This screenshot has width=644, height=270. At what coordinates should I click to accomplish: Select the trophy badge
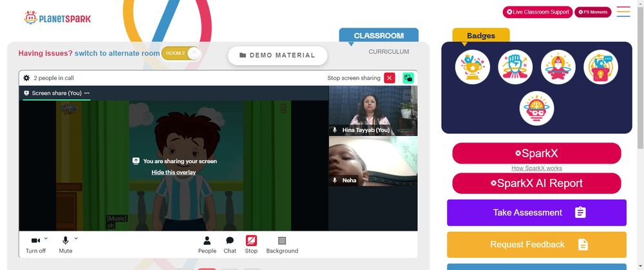click(472, 67)
